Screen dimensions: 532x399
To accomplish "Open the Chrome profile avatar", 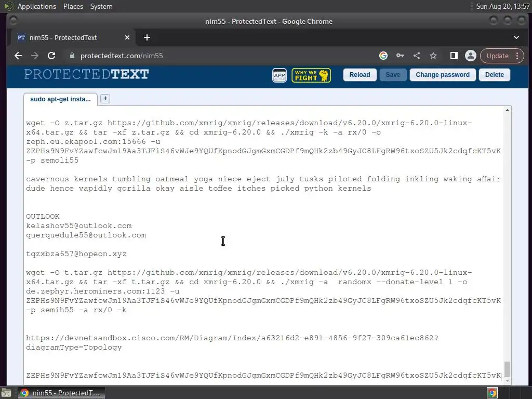I will pyautogui.click(x=471, y=56).
